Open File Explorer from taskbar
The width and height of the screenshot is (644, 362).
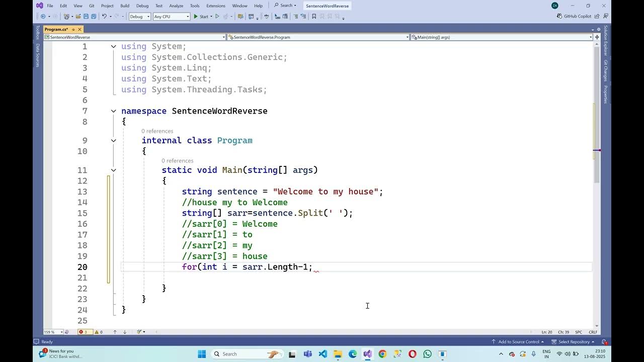(338, 354)
